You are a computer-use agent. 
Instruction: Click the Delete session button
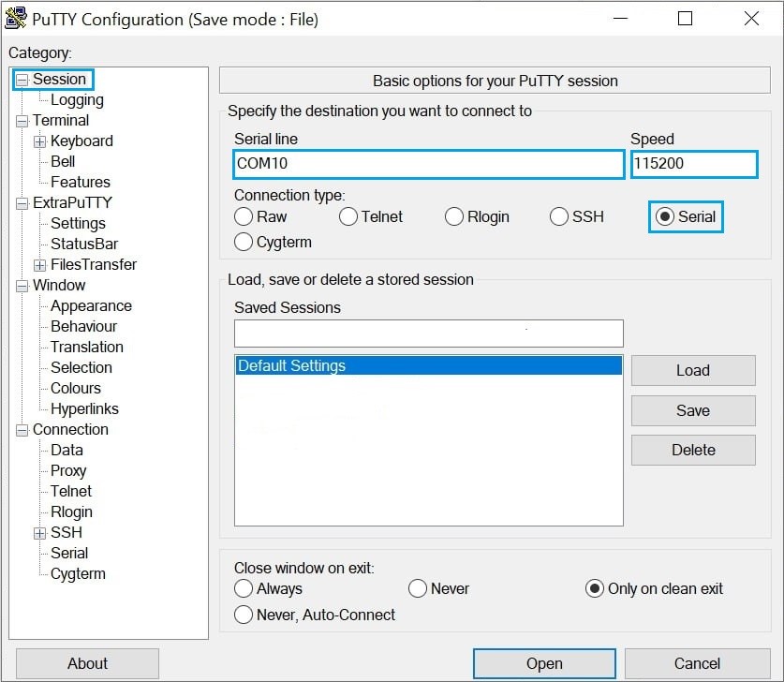coord(693,450)
